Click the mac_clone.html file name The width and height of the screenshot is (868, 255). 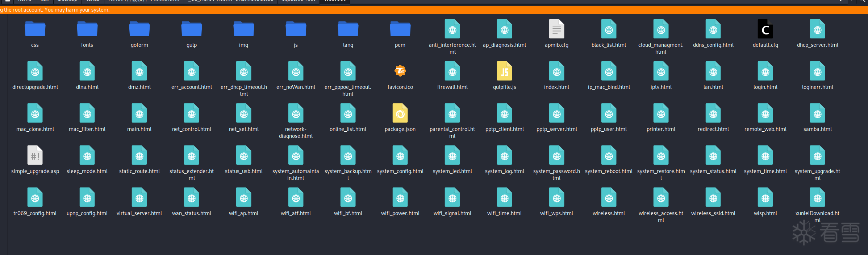pyautogui.click(x=35, y=129)
